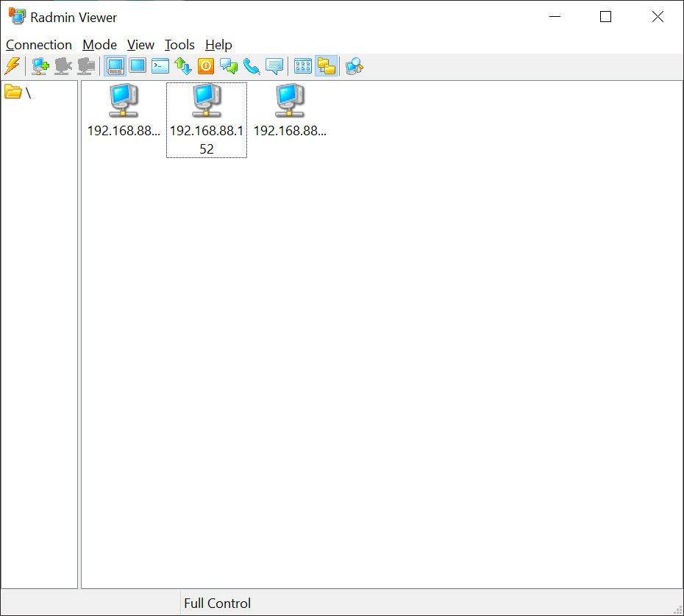Open the Connection menu
Image resolution: width=684 pixels, height=616 pixels.
(x=39, y=45)
